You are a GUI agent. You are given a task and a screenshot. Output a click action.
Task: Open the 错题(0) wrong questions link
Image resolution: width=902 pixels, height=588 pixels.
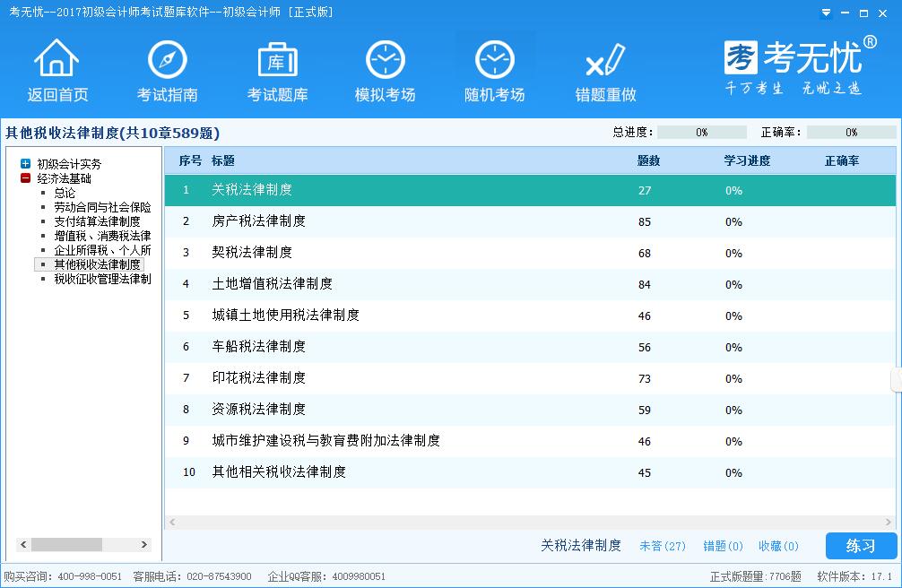723,546
